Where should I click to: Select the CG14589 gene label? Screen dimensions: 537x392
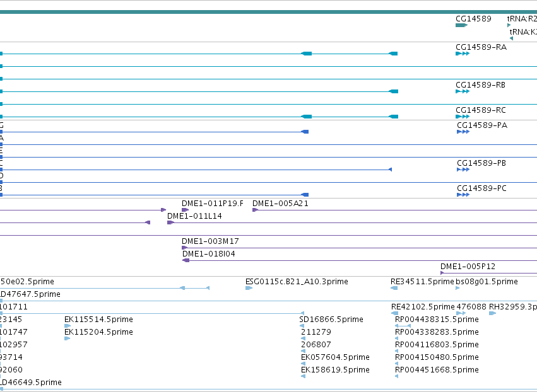pyautogui.click(x=473, y=19)
